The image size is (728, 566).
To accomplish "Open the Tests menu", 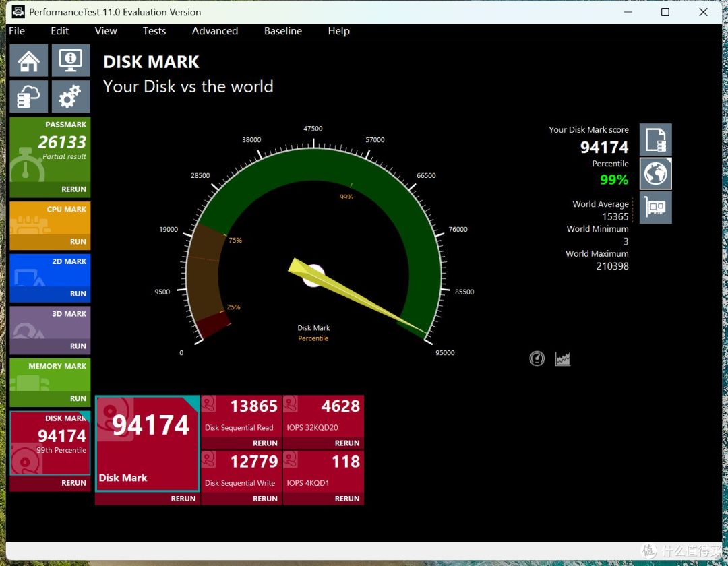I will click(154, 31).
